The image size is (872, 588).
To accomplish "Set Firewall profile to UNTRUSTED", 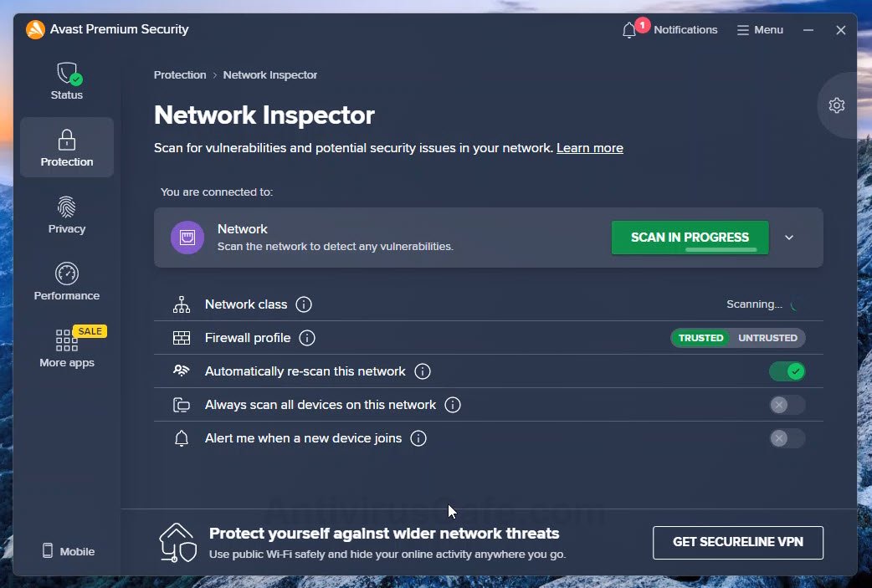I will click(767, 338).
